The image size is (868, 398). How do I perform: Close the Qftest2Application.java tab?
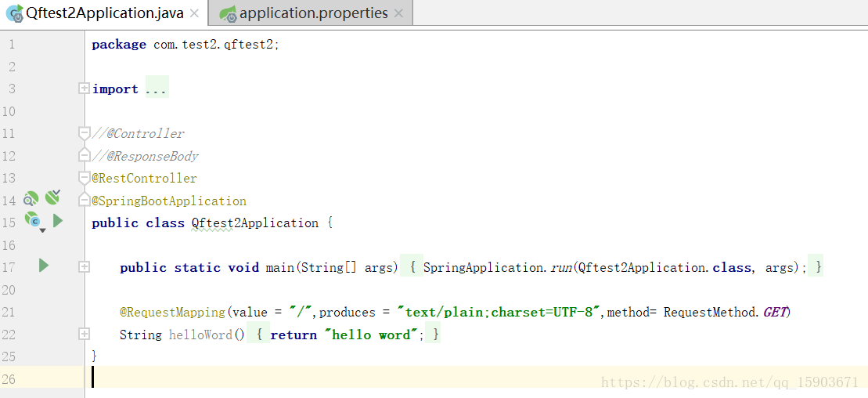tap(194, 13)
